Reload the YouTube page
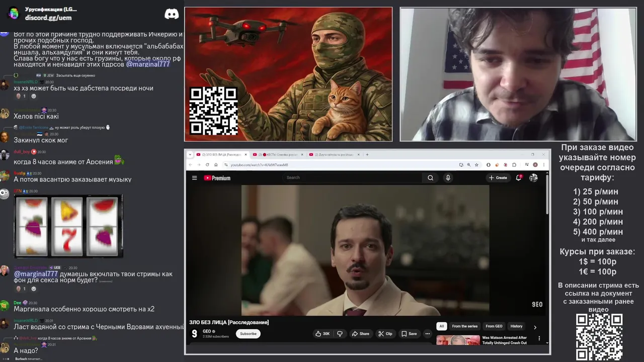644x362 pixels. click(x=207, y=165)
